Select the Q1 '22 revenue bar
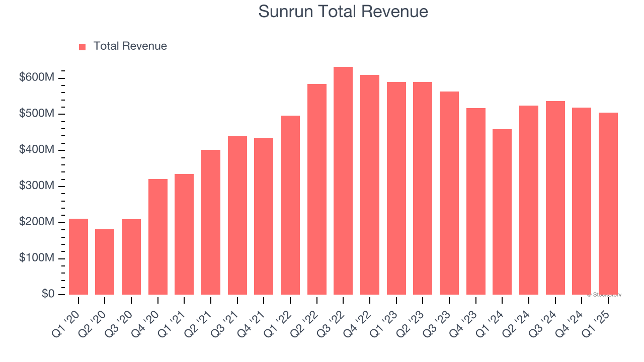This screenshot has width=644, height=362. [290, 205]
